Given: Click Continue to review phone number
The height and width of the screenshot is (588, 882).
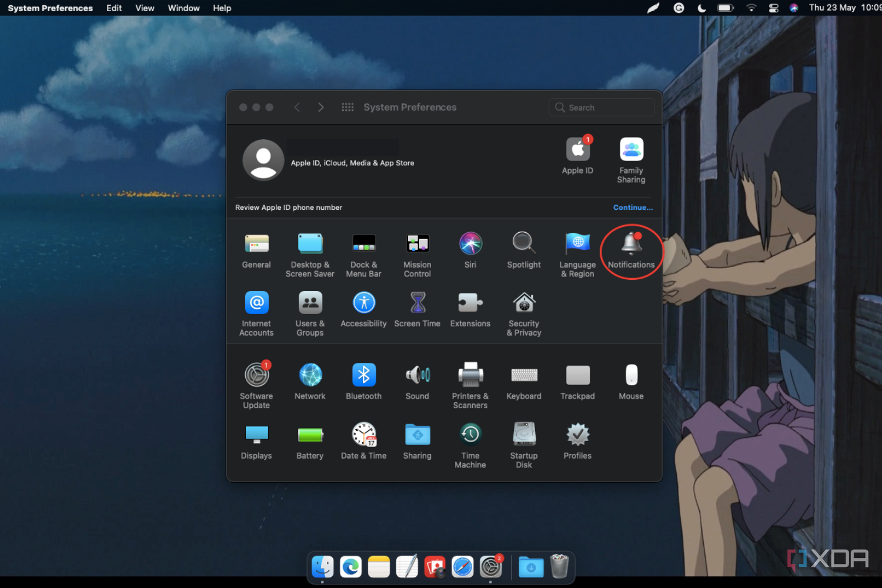Looking at the screenshot, I should pyautogui.click(x=633, y=208).
